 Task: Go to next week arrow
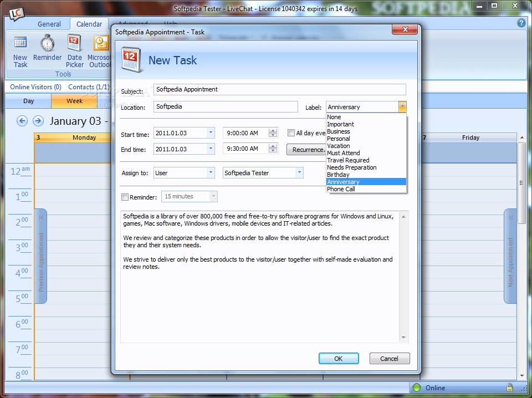[x=38, y=120]
